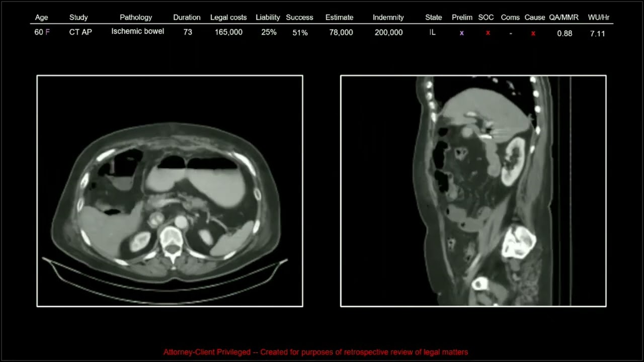Click the Estimate column header
The height and width of the screenshot is (362, 644).
[x=339, y=17]
